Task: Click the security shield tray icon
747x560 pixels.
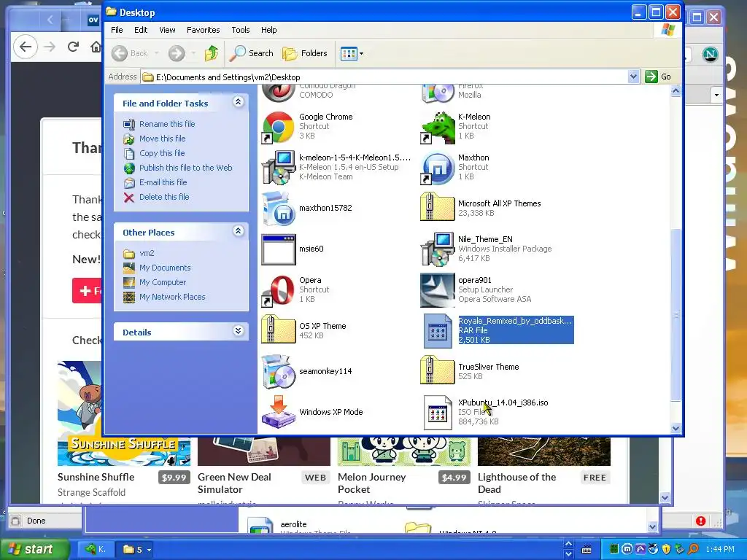Action: click(x=666, y=550)
